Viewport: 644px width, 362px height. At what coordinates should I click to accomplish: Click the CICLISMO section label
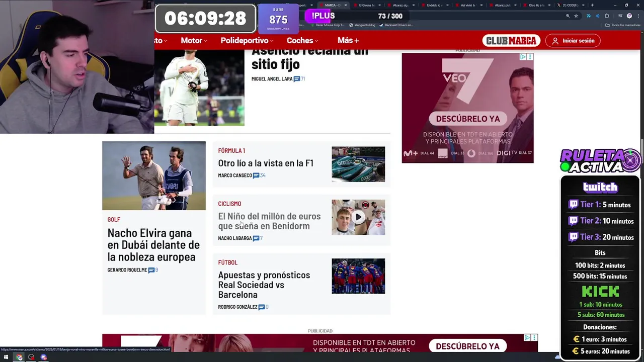click(x=229, y=204)
